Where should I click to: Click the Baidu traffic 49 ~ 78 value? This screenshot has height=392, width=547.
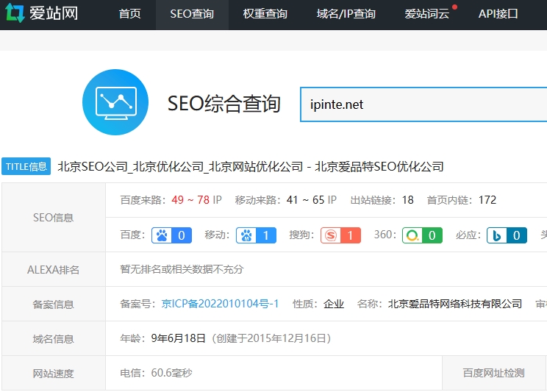pyautogui.click(x=190, y=199)
